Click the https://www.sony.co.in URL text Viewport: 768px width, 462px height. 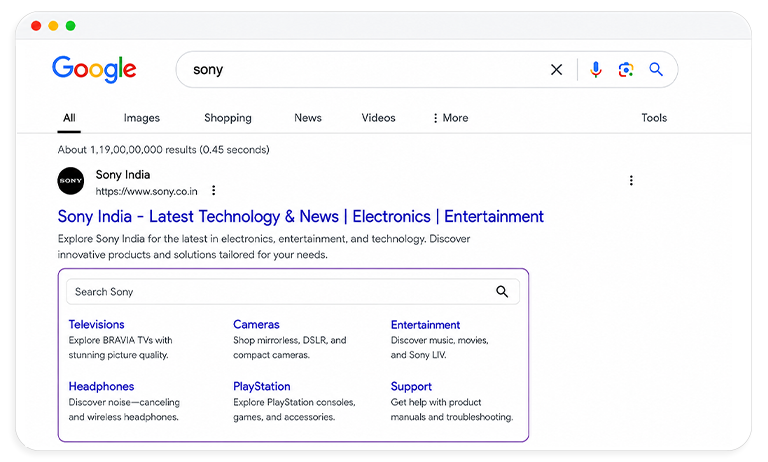click(146, 192)
